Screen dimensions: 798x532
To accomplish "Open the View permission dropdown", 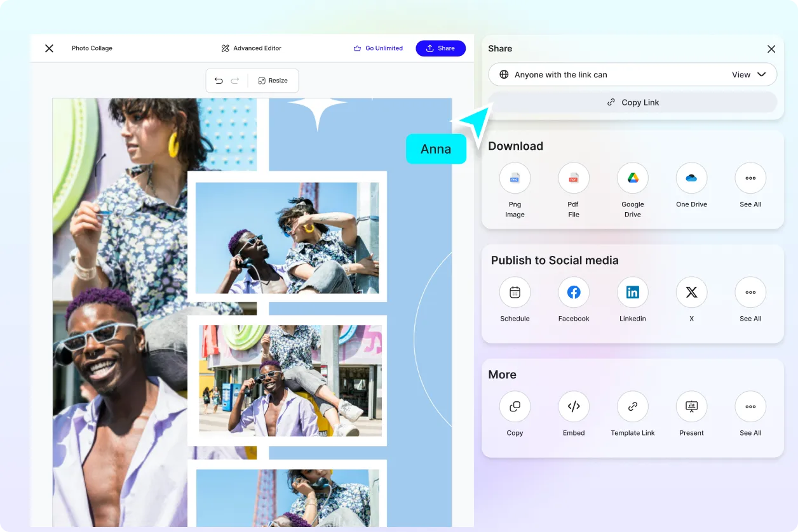I will coord(748,75).
